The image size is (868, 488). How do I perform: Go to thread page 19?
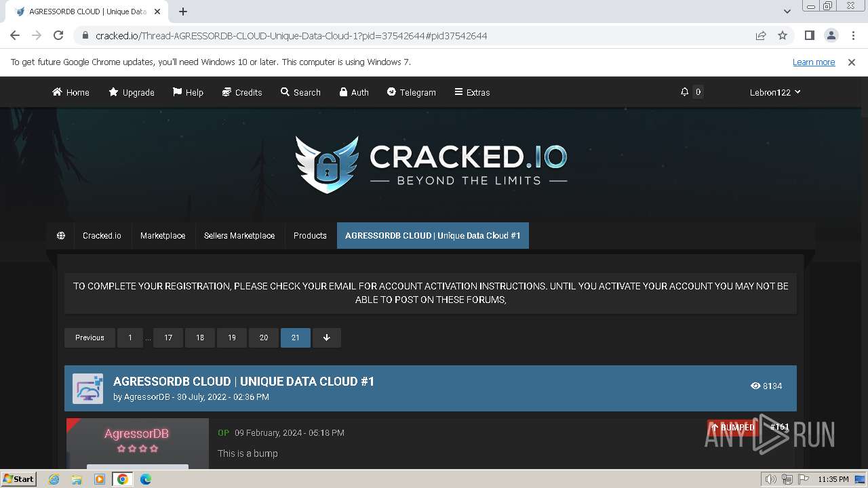click(232, 338)
